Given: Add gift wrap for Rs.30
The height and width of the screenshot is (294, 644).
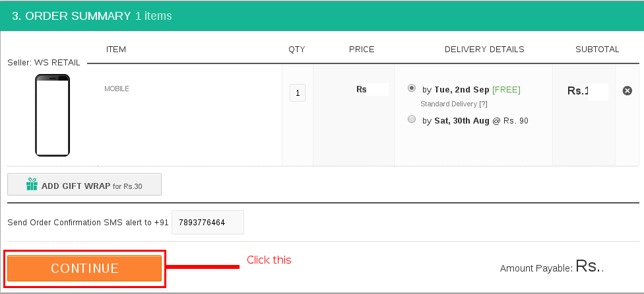Looking at the screenshot, I should click(84, 184).
